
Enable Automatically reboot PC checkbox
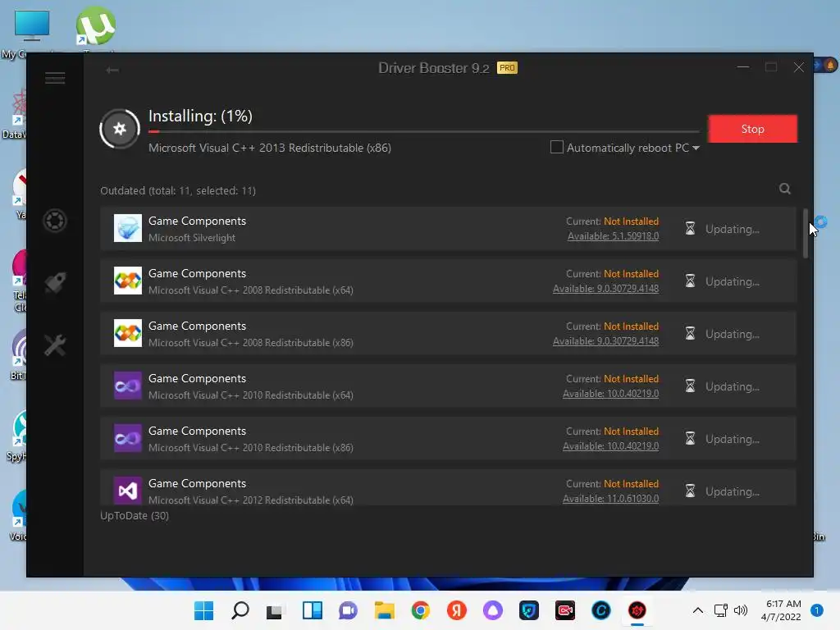pyautogui.click(x=557, y=148)
